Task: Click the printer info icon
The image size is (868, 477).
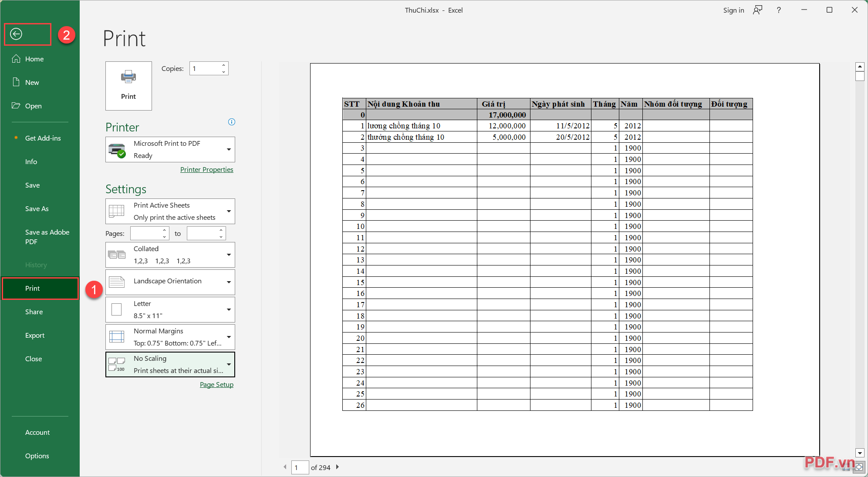Action: click(x=232, y=122)
